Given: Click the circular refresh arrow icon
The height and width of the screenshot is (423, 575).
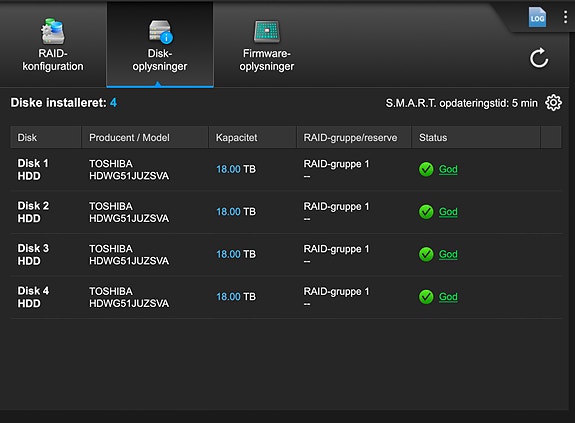Looking at the screenshot, I should [539, 58].
